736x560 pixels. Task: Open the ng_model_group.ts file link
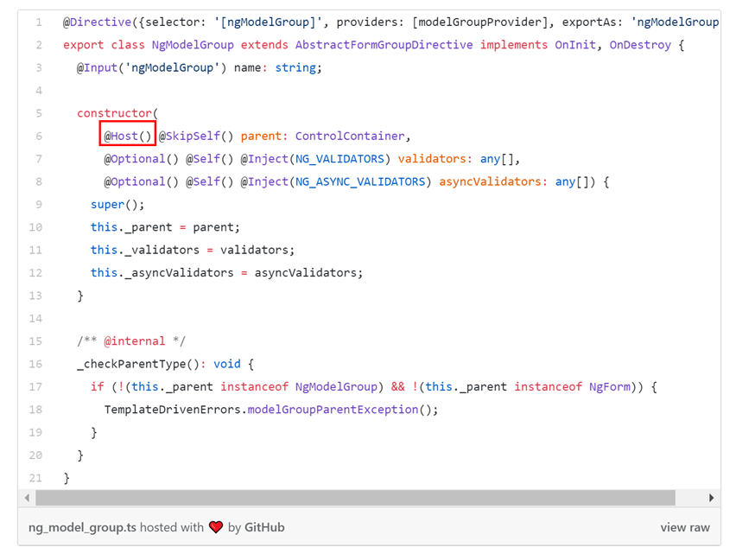82,528
